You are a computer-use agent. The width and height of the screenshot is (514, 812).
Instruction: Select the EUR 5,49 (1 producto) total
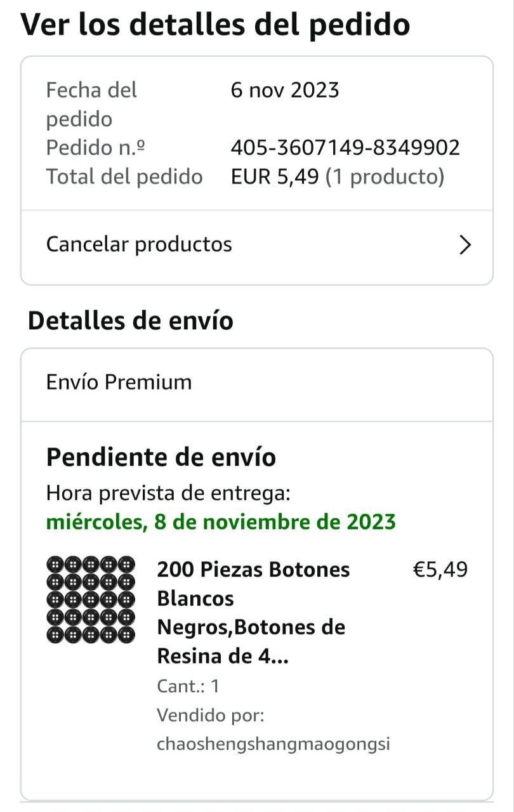[x=338, y=177]
